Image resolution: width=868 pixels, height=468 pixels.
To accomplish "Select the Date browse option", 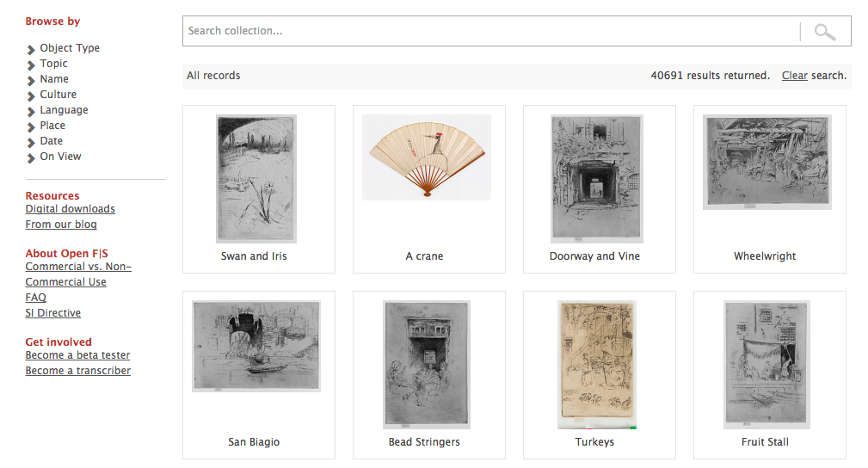I will 52,141.
